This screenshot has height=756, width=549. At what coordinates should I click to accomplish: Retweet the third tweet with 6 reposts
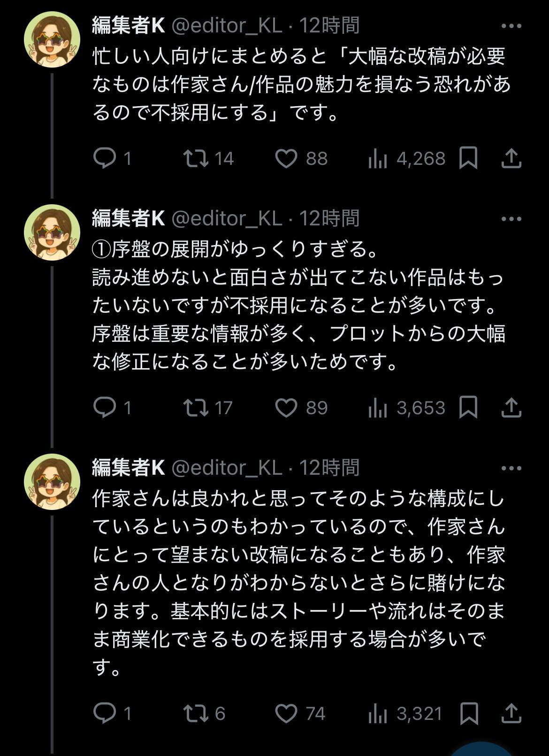(196, 714)
